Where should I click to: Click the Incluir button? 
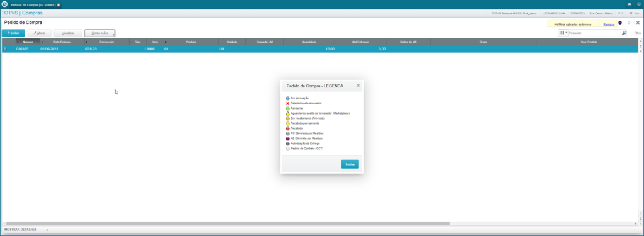click(13, 33)
